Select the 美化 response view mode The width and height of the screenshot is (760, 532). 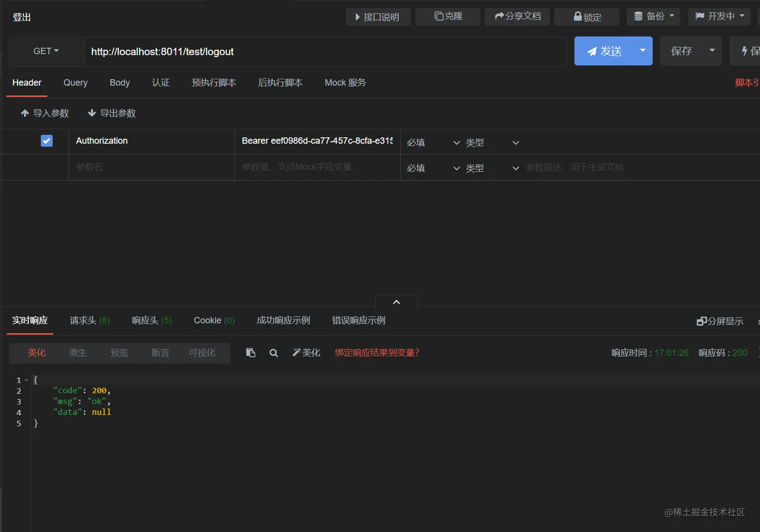tap(37, 353)
